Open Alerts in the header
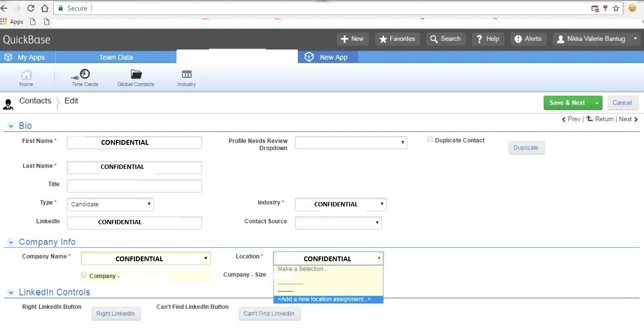 point(528,39)
